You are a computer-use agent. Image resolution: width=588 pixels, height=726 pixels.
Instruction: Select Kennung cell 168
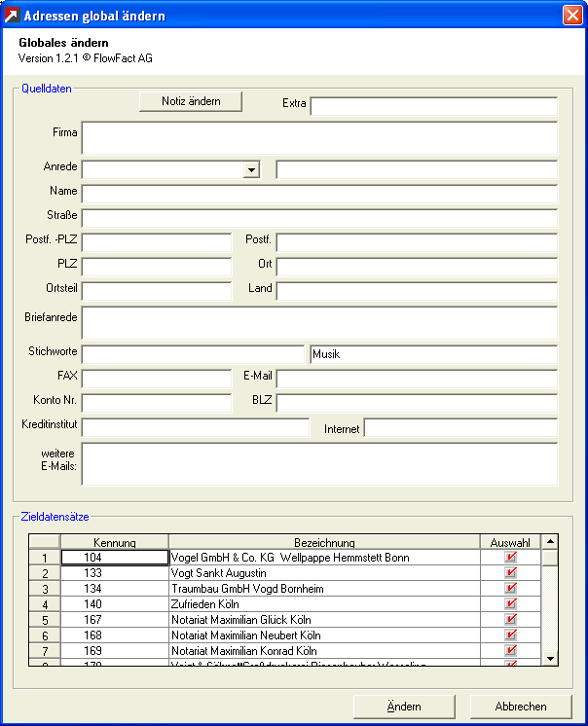click(114, 635)
